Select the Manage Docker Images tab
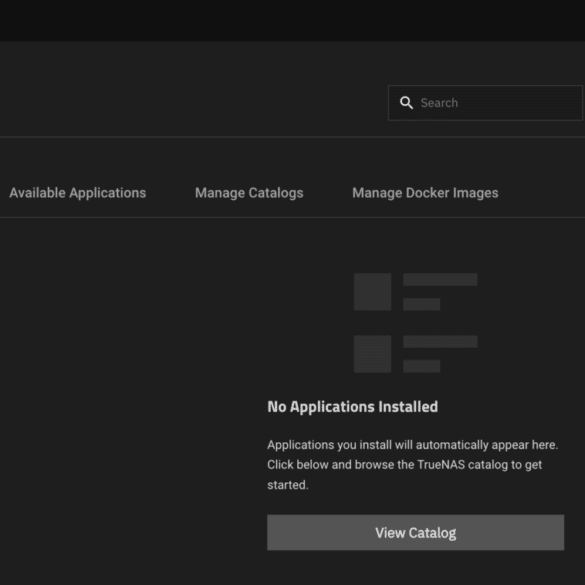The image size is (585, 585). (425, 193)
